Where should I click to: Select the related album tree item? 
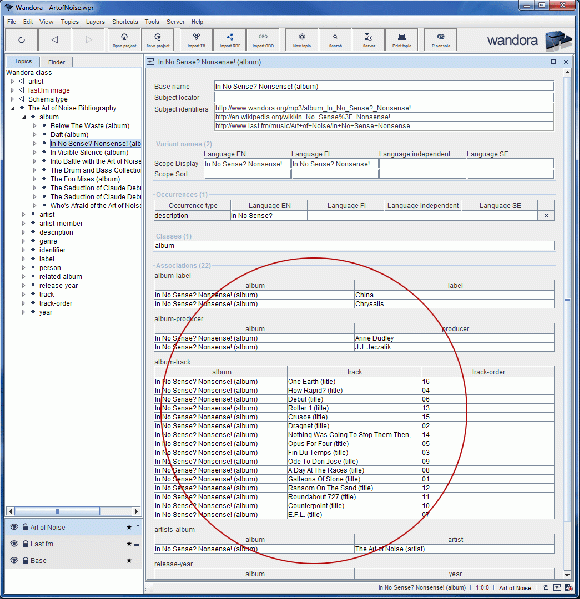point(60,277)
